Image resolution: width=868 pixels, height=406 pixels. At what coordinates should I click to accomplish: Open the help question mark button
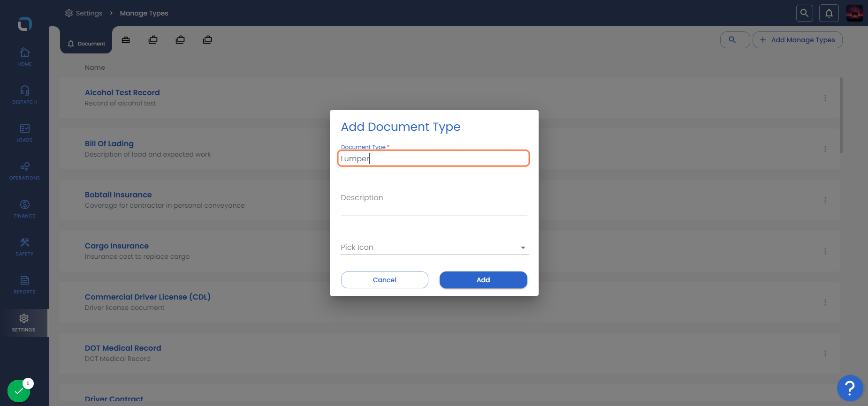(850, 388)
